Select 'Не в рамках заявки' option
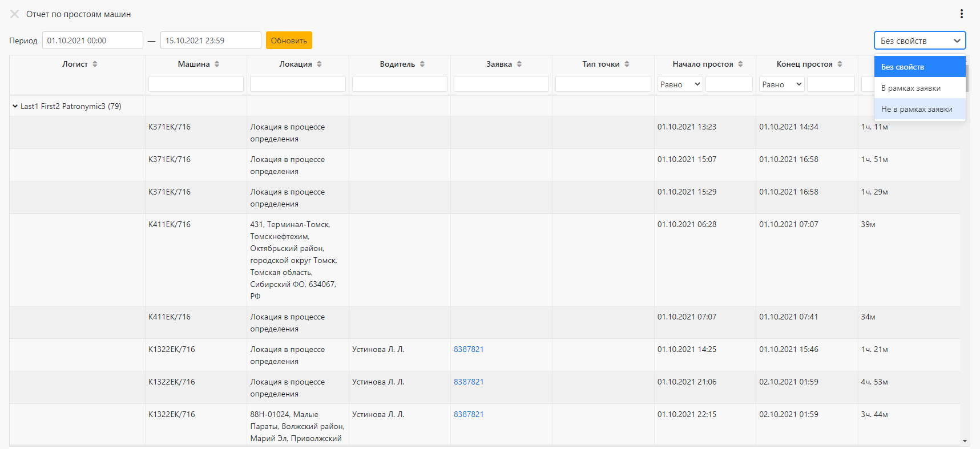This screenshot has height=449, width=980. 919,109
